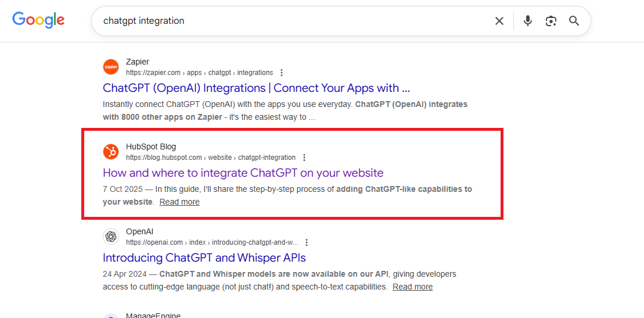This screenshot has width=644, height=318.
Task: Open 'How and where to integrate ChatGPT' link
Action: (243, 173)
